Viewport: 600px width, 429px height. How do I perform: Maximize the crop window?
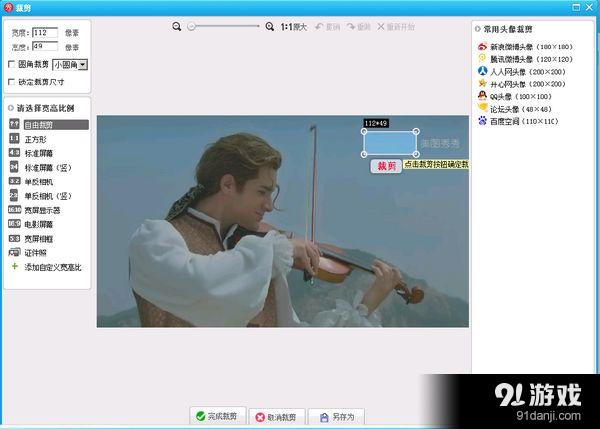pyautogui.click(x=576, y=7)
